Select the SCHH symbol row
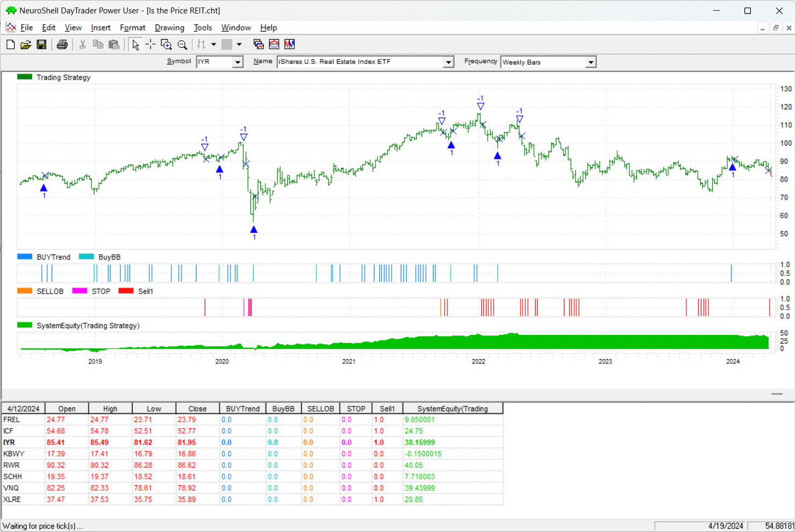Viewport: 796px width, 532px height. coord(252,477)
